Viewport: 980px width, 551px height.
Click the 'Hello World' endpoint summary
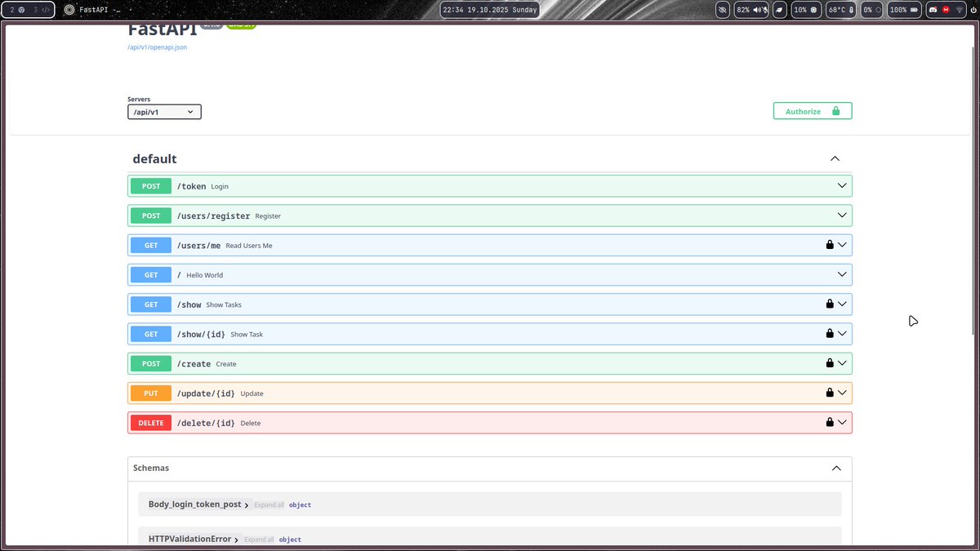[x=204, y=275]
